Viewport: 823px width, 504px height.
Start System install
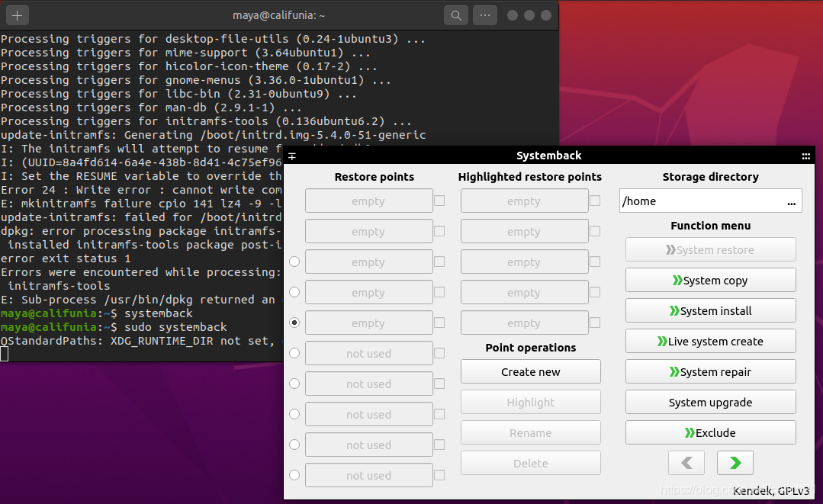pos(711,310)
